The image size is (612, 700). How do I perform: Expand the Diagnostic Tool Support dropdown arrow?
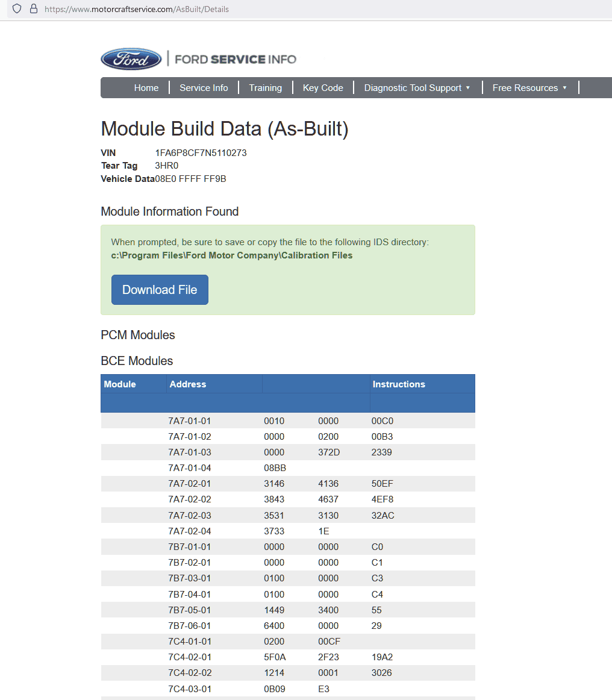(x=468, y=88)
